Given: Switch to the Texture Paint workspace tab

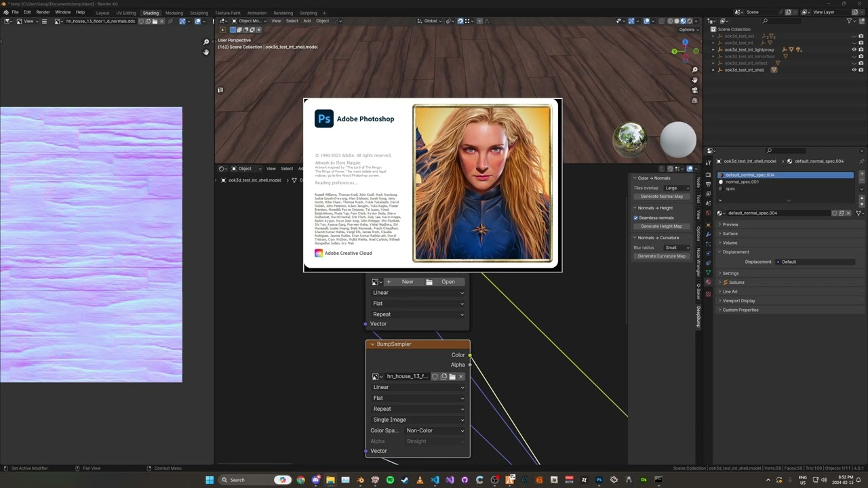Looking at the screenshot, I should 227,13.
